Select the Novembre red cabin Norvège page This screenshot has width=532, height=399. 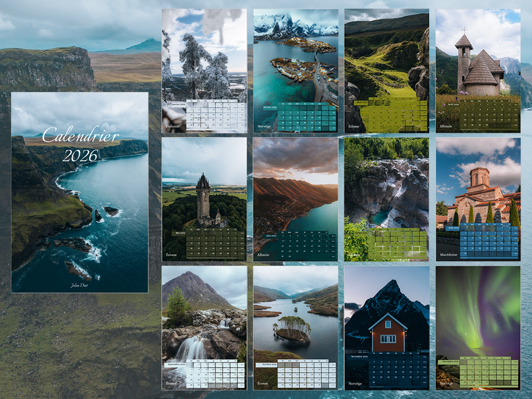coord(387,313)
